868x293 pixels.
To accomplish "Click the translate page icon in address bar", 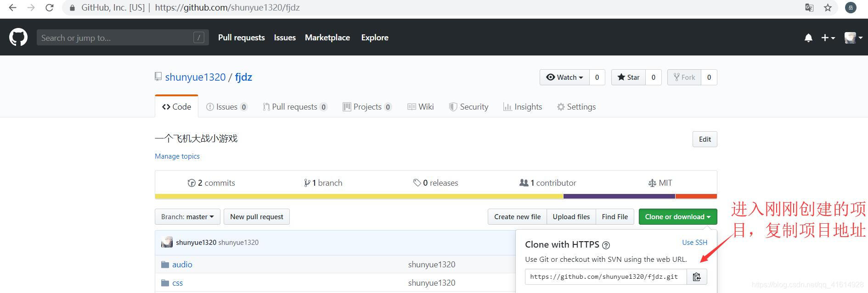I will pyautogui.click(x=809, y=8).
